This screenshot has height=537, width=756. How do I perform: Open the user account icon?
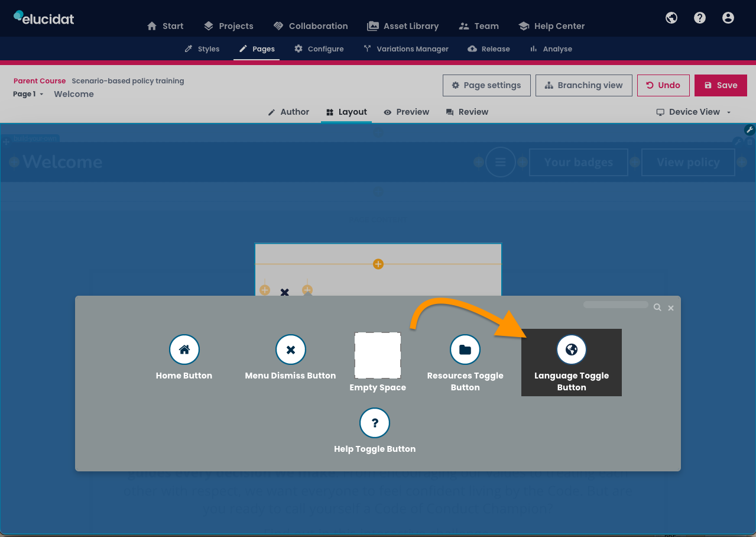[x=728, y=18]
